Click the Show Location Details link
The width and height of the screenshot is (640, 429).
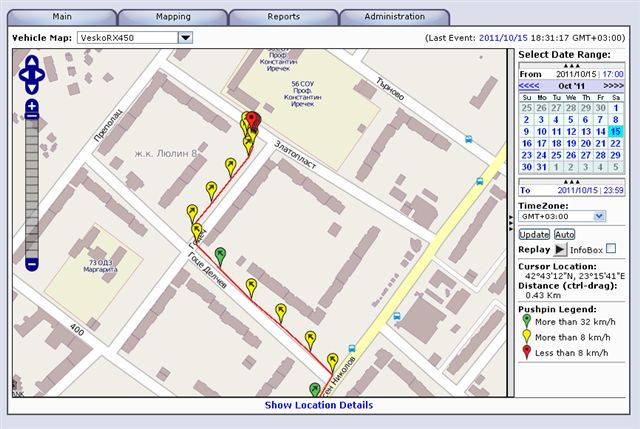click(319, 405)
